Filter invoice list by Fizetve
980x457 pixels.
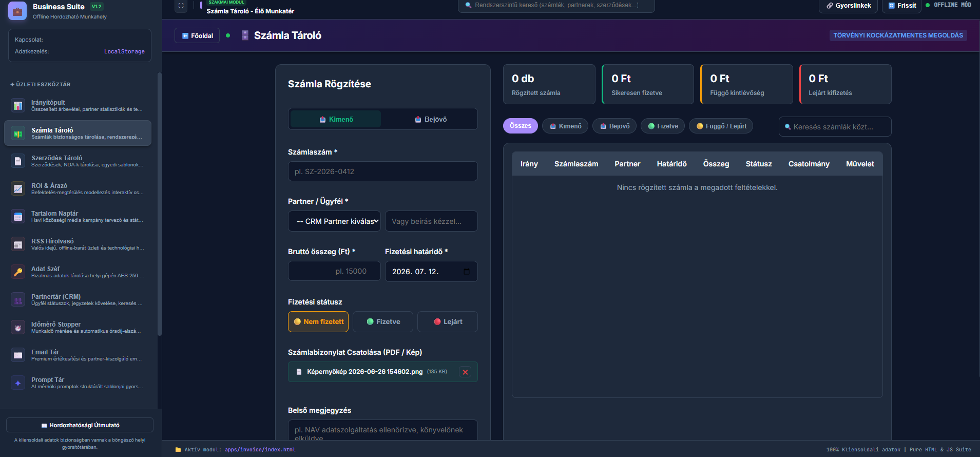(663, 126)
